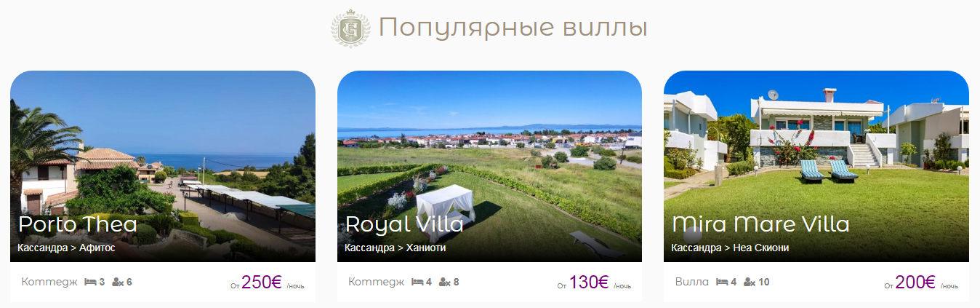The height and width of the screenshot is (308, 980).
Task: Open the Porto Thea villa photo
Action: (x=163, y=166)
